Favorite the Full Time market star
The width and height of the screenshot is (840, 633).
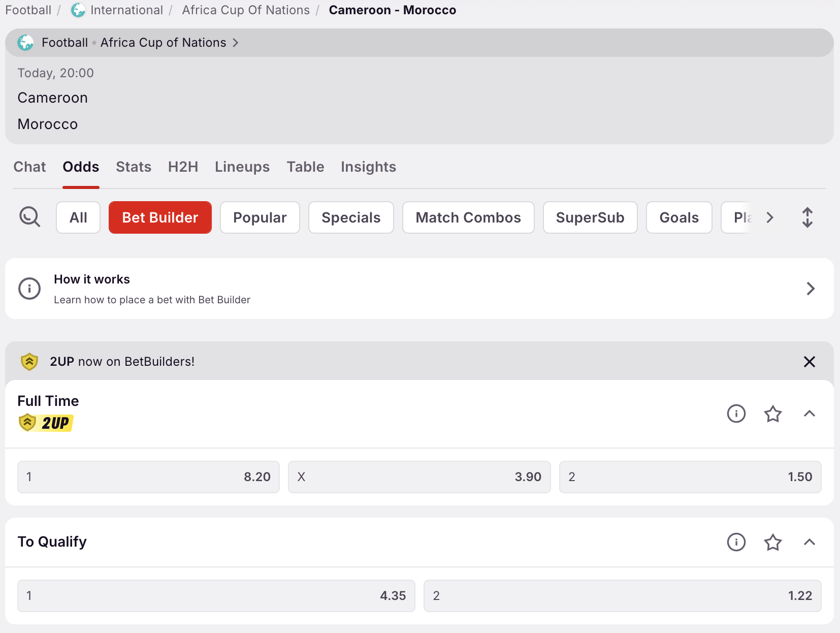772,414
